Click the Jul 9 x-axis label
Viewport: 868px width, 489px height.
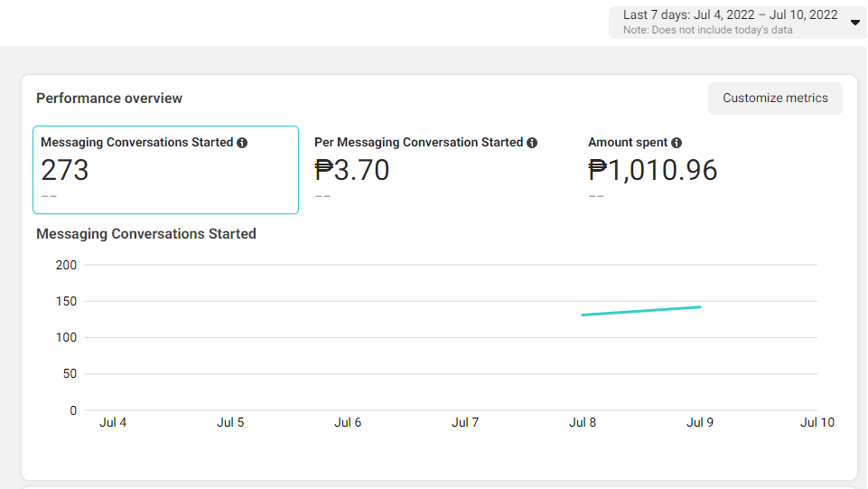(x=700, y=422)
